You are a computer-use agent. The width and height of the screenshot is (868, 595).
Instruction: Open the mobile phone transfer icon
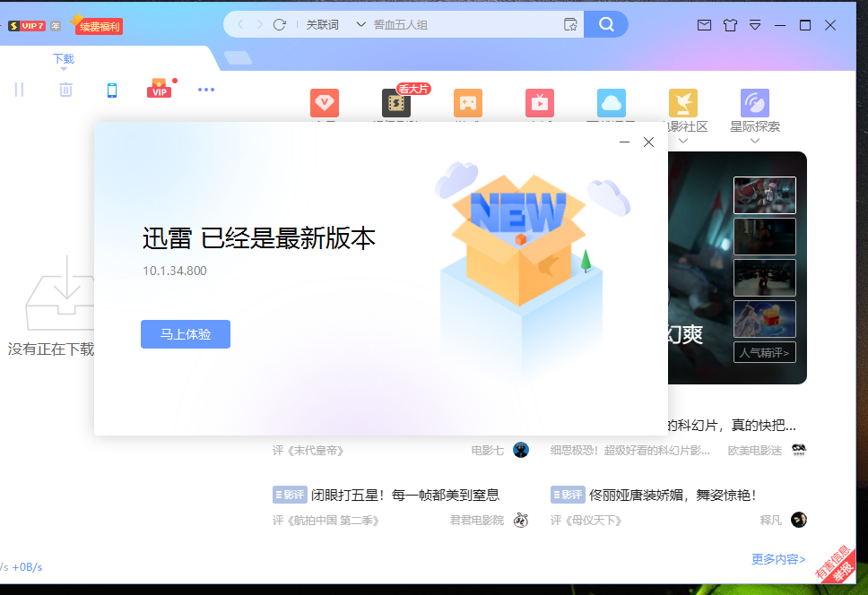(111, 90)
